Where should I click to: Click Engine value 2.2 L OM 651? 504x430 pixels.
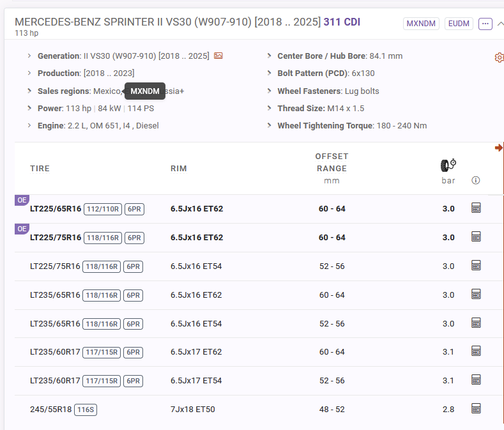[x=113, y=125]
